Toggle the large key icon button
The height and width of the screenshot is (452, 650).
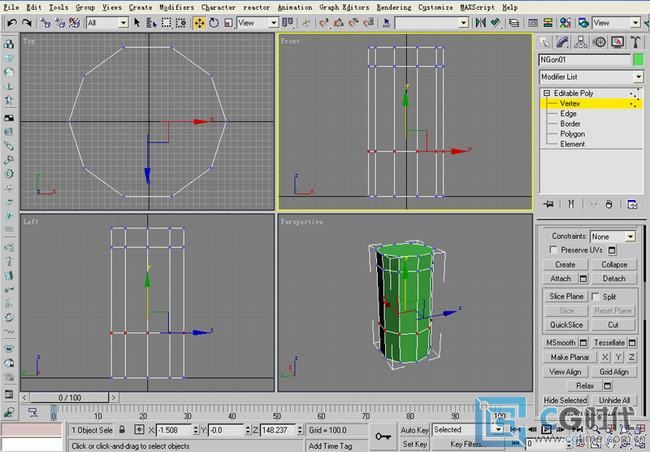pos(383,436)
